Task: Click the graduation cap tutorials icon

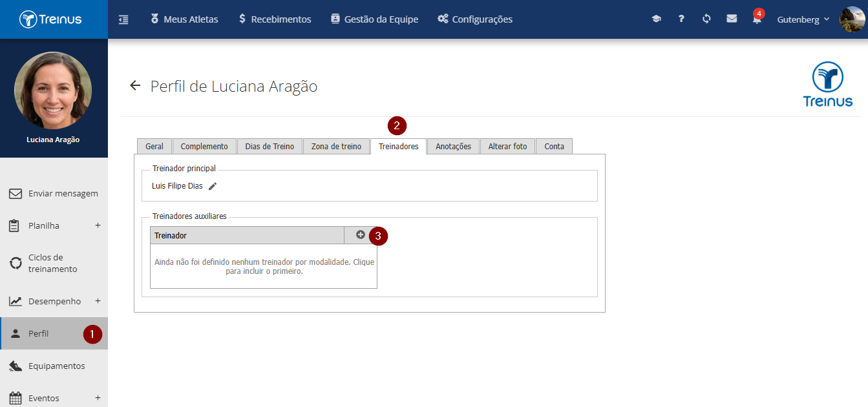Action: (x=656, y=19)
